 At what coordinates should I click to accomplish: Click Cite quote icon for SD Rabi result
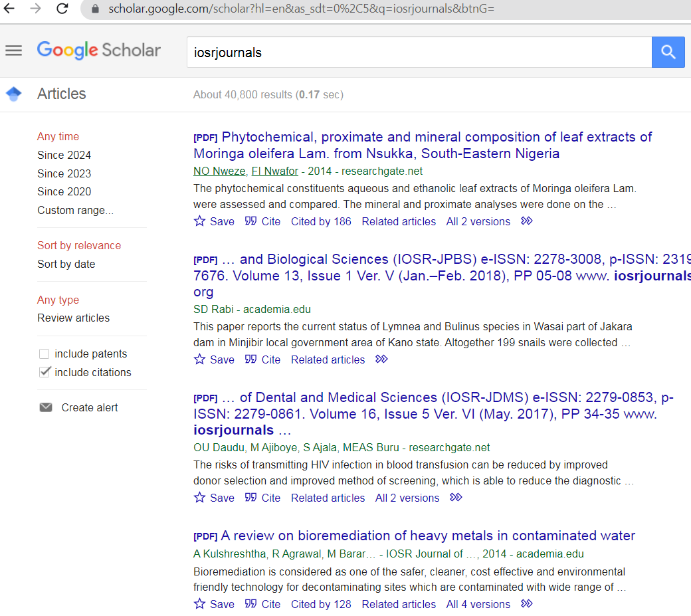[250, 359]
